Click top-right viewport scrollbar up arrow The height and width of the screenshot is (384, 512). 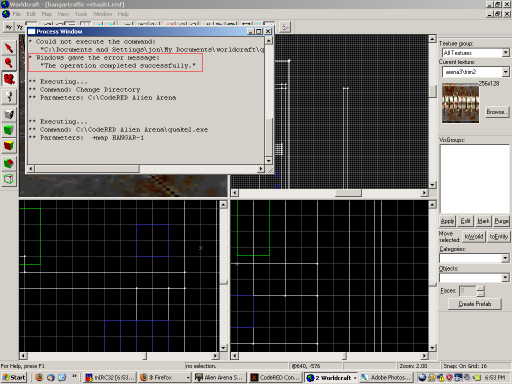coord(432,39)
